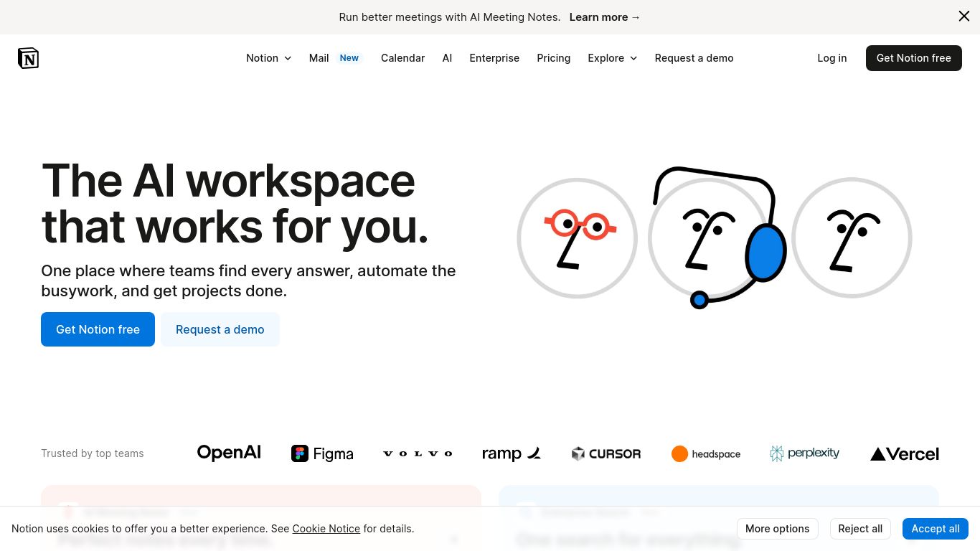Click the light blue Request a demo button

coord(220,329)
